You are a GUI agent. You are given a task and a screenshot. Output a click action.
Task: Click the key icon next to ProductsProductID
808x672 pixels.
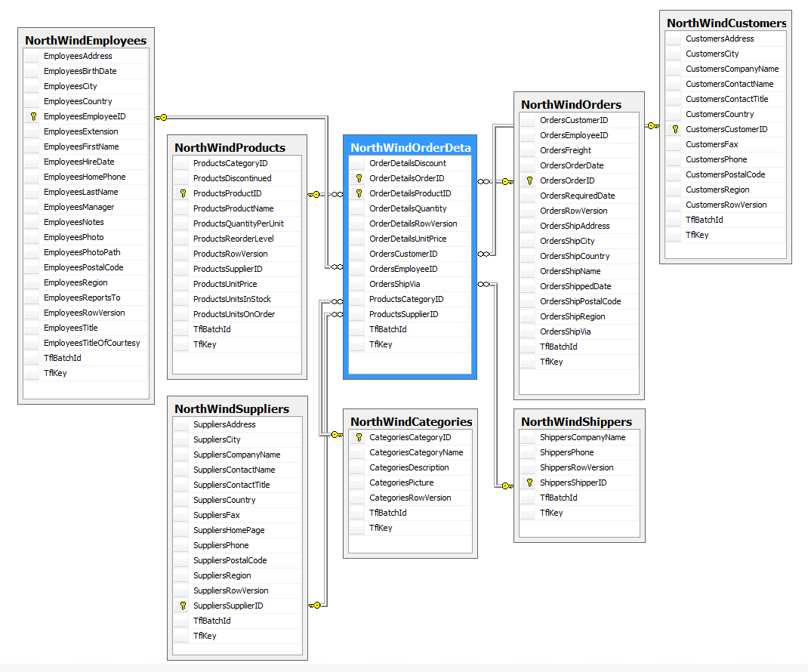pyautogui.click(x=183, y=193)
